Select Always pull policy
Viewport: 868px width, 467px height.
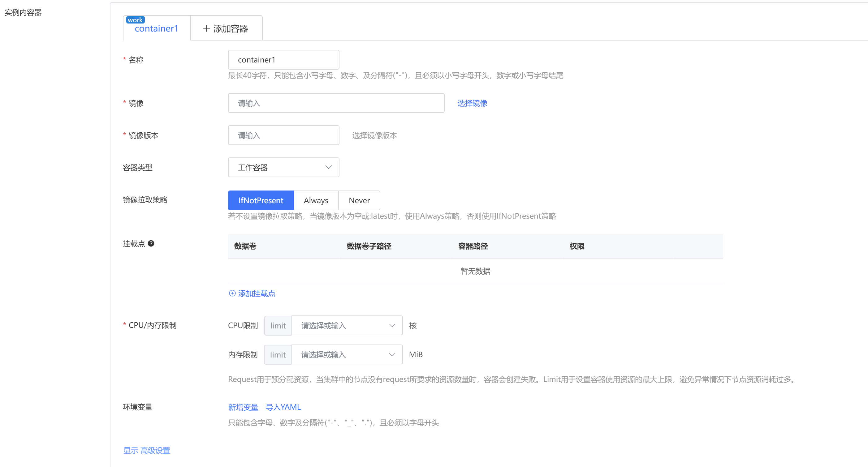pos(316,200)
